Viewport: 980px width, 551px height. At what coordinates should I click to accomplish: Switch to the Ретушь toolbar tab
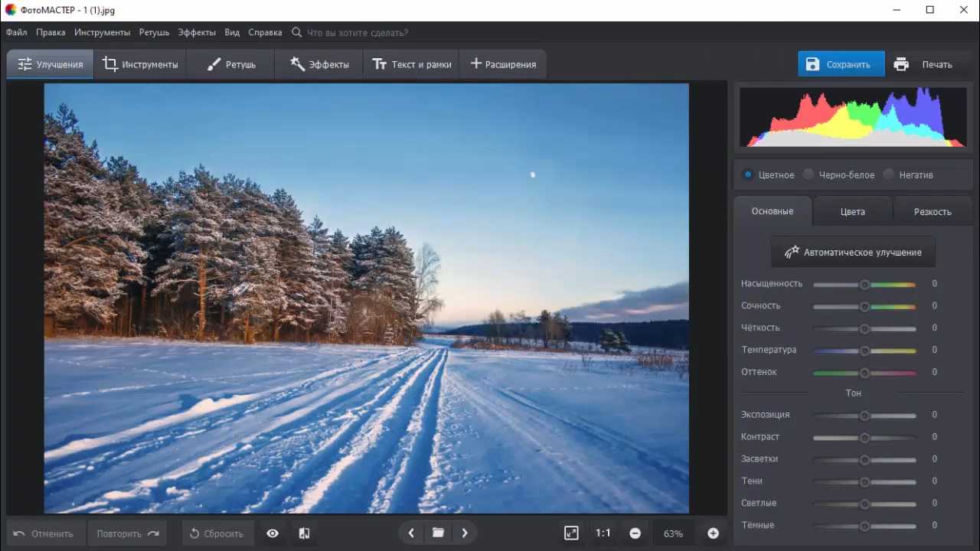coord(231,64)
